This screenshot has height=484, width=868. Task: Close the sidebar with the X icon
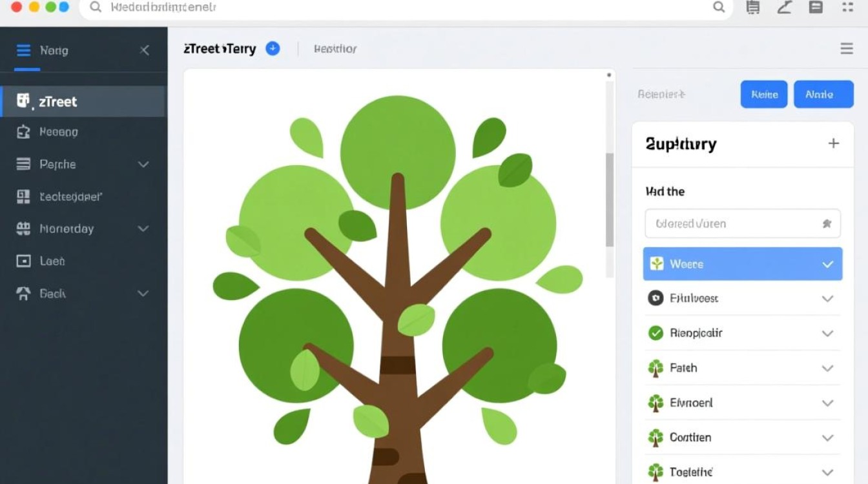coord(145,50)
